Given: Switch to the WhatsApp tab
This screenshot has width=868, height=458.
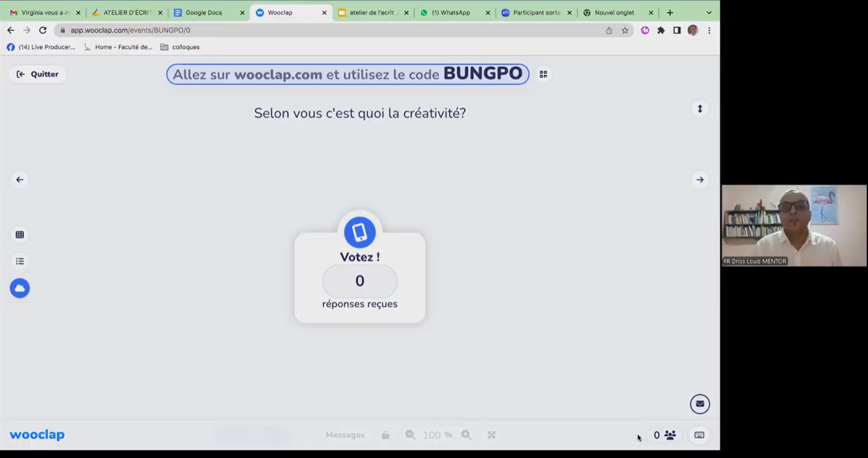Looking at the screenshot, I should coord(450,13).
